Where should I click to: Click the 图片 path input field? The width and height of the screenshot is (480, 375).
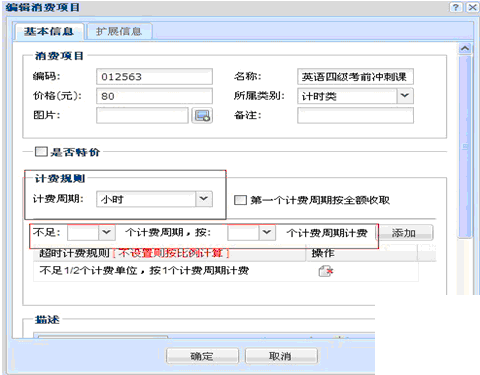[x=142, y=115]
